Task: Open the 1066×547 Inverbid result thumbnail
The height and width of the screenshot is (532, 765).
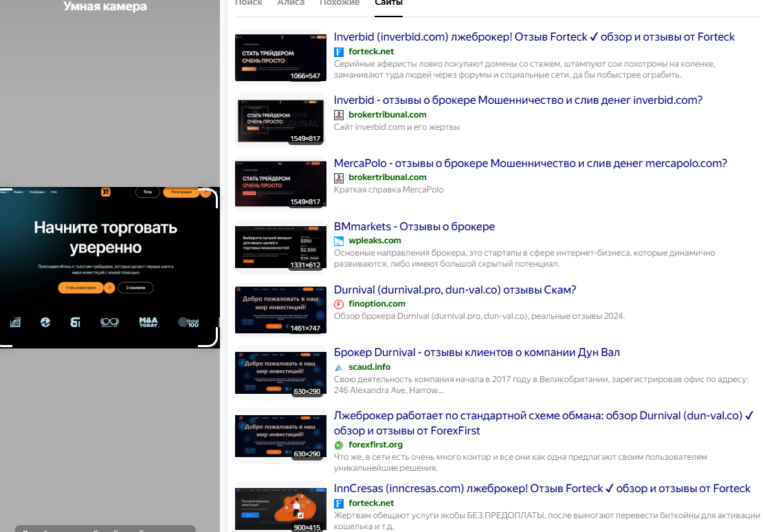Action: 280,58
